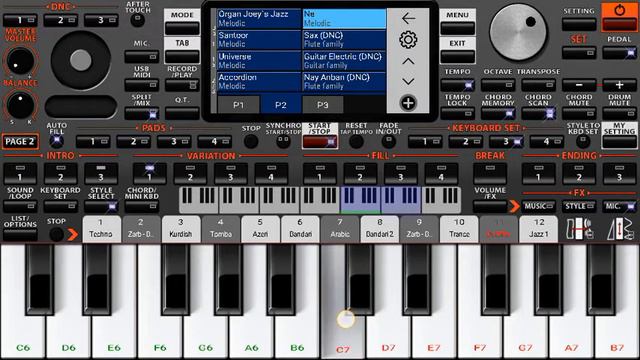Screen dimensions: 640x360
Task: Select style 12 Jazz 1
Action: point(538,229)
